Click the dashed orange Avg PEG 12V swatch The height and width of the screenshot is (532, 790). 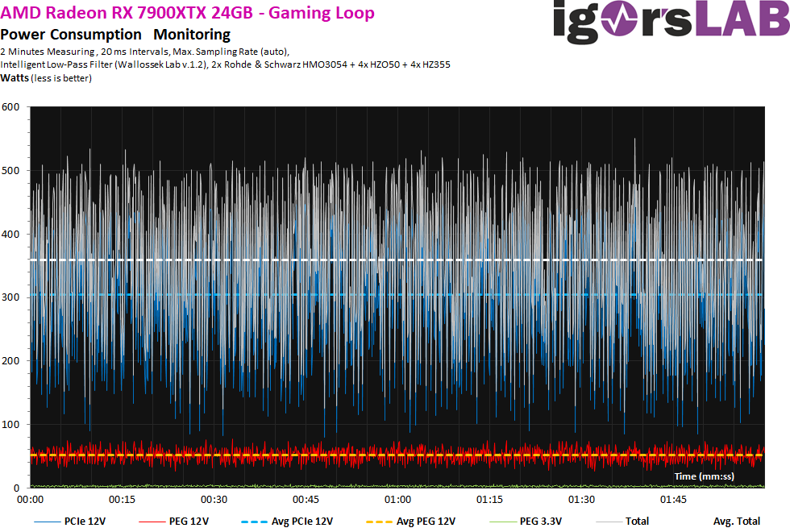[x=379, y=522]
